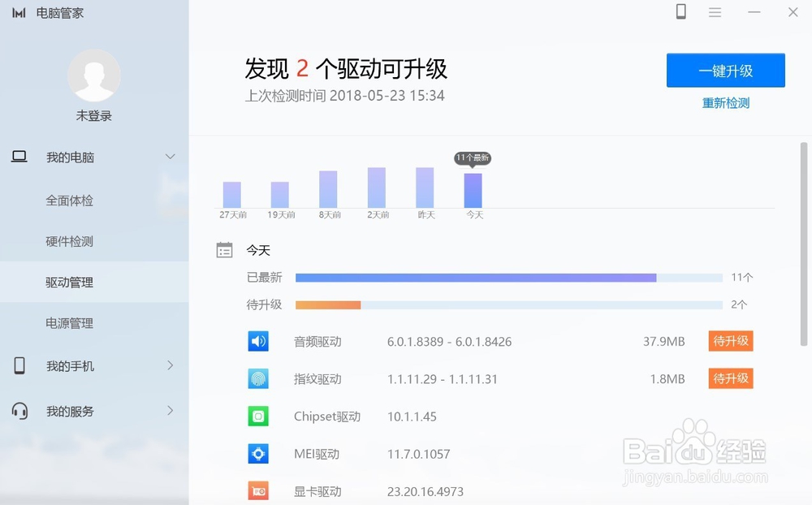Click the calendar icon next to 今天
This screenshot has width=812, height=505.
pyautogui.click(x=225, y=250)
